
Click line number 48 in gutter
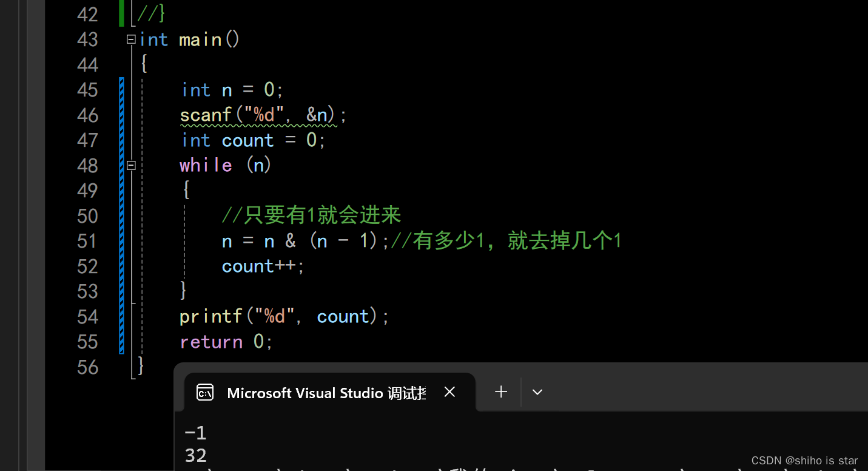pyautogui.click(x=88, y=165)
